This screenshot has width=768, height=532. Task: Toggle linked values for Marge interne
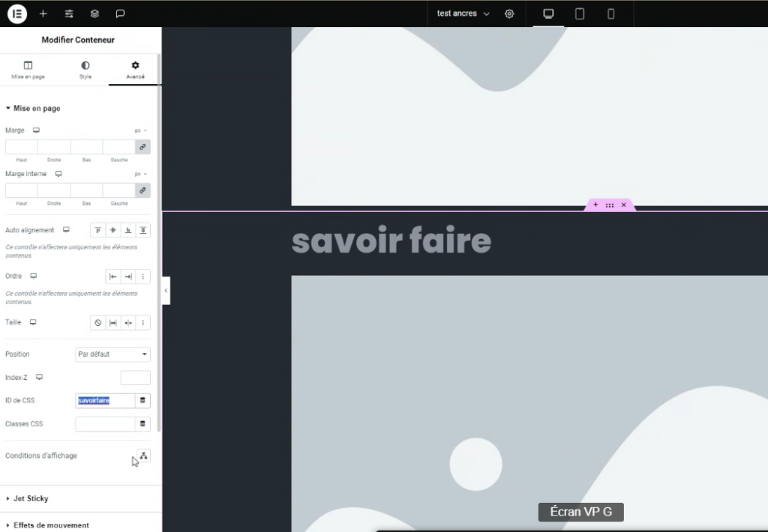(142, 190)
